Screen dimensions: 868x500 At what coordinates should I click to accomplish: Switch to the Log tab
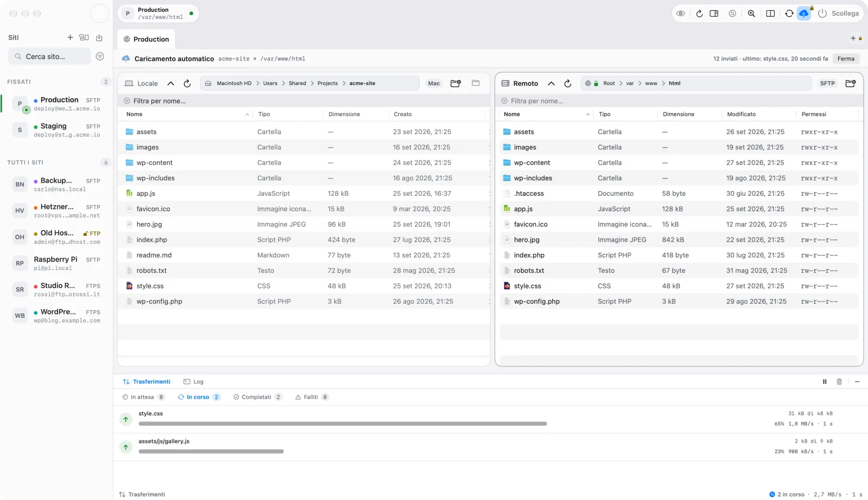194,382
